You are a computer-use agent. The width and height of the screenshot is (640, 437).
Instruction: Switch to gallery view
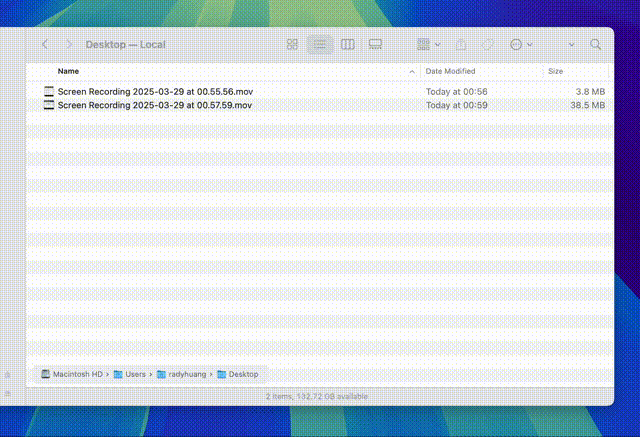click(x=375, y=44)
